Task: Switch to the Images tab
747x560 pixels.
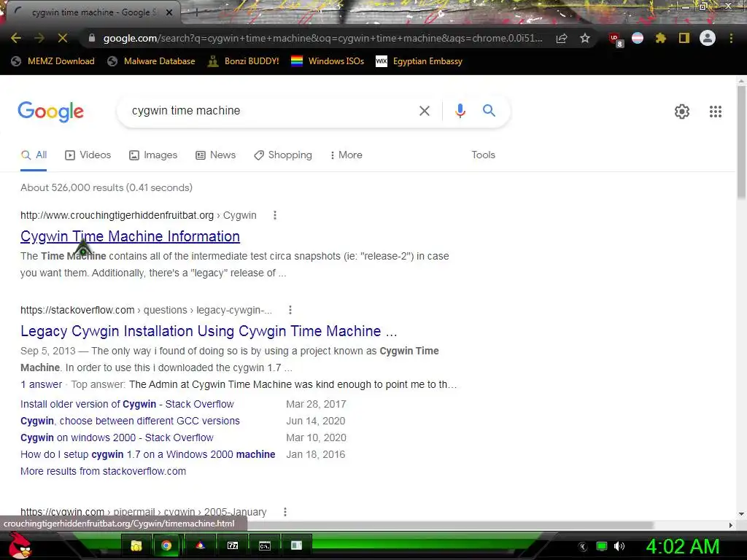Action: [153, 155]
